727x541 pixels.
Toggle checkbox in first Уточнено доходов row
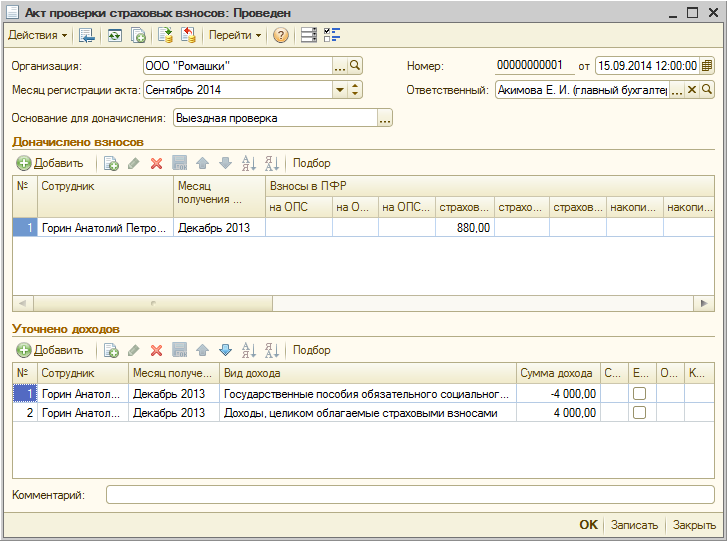tap(639, 394)
